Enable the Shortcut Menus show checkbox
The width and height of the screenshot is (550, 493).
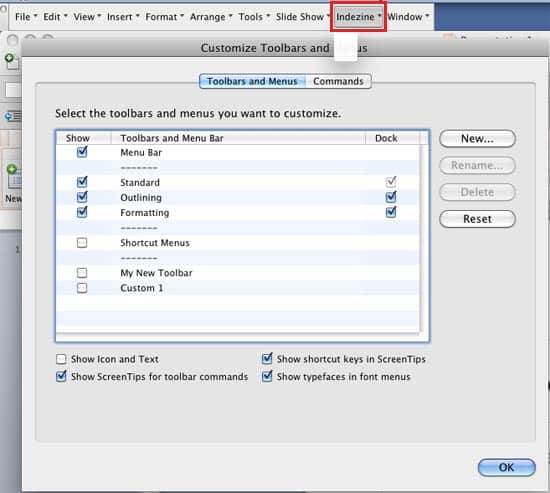pyautogui.click(x=82, y=242)
